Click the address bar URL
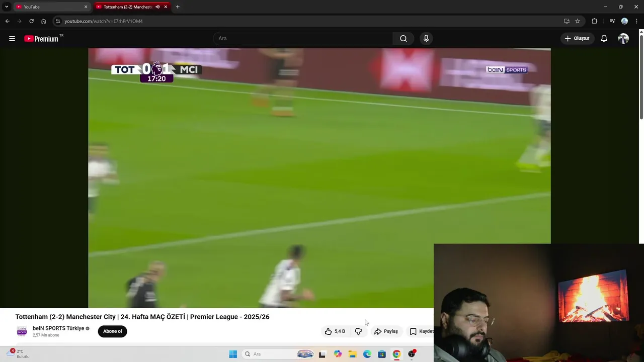The height and width of the screenshot is (362, 644). click(104, 21)
